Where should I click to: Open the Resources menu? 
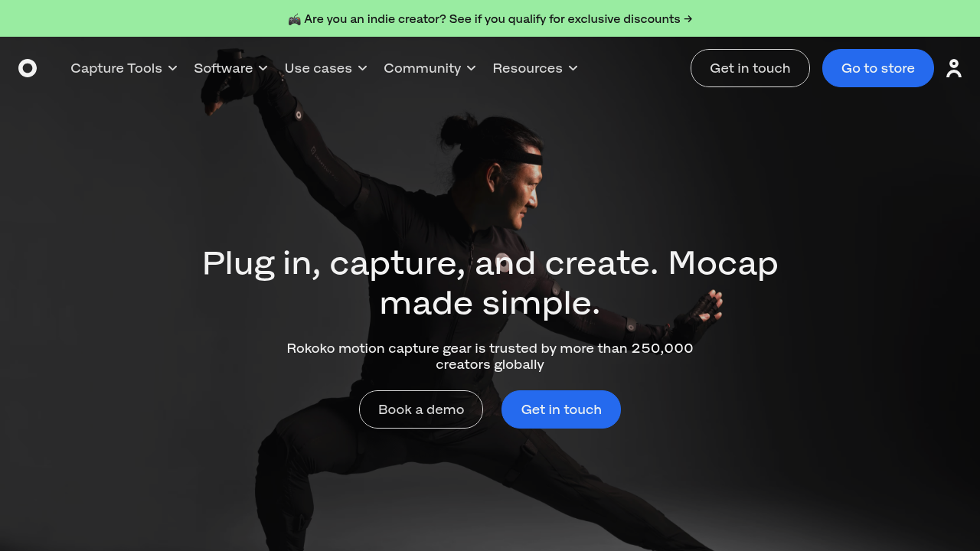tap(535, 68)
